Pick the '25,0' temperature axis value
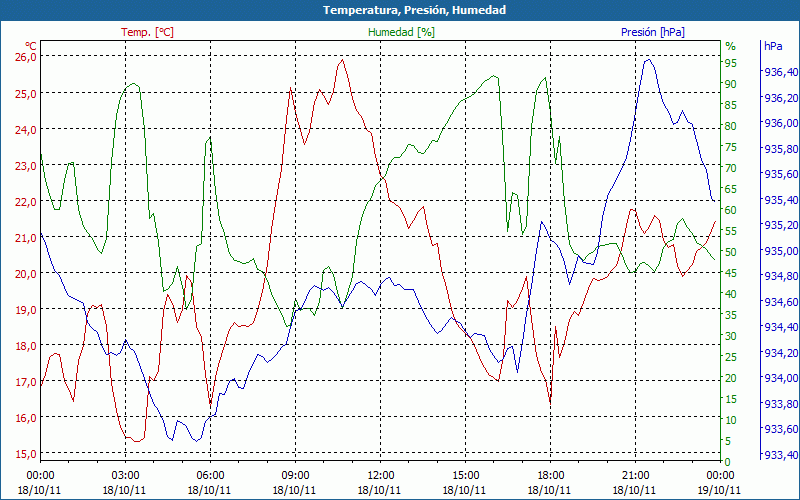 [27, 94]
